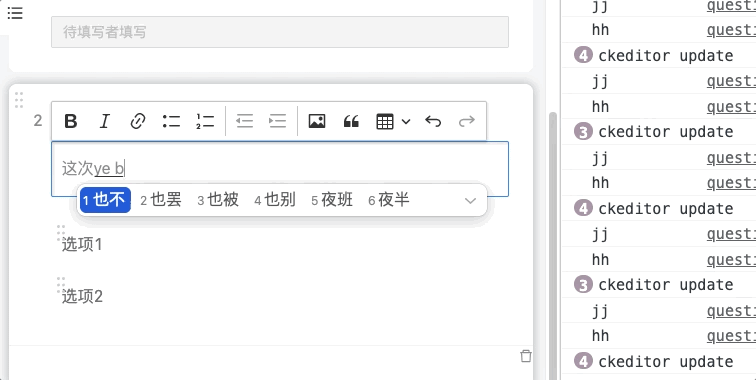756x380 pixels.
Task: Click the drag handle beside question 2
Action: pyautogui.click(x=19, y=99)
